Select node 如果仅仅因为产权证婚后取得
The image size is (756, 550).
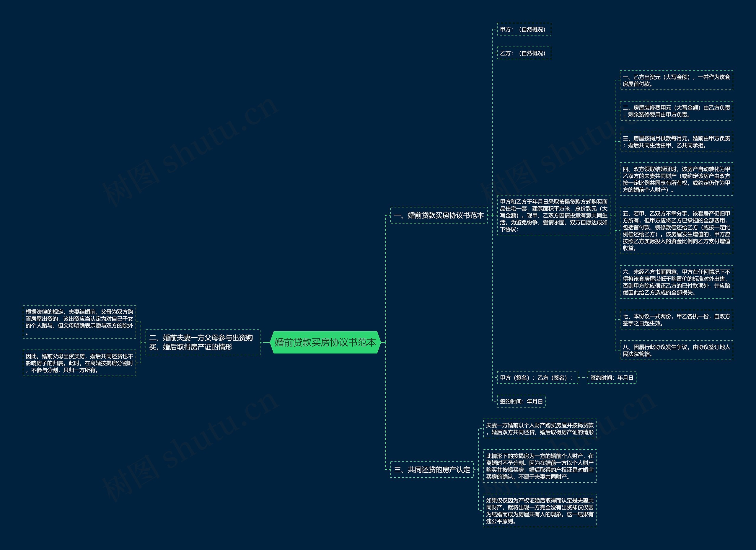coord(540,510)
